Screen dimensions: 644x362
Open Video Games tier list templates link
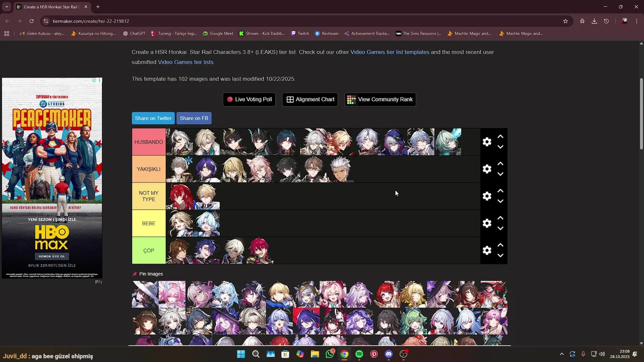click(390, 52)
